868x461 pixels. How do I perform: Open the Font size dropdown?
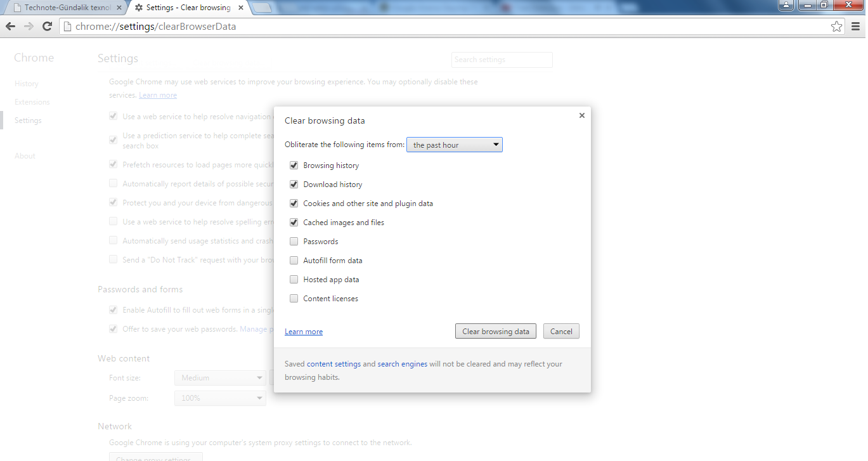(x=220, y=378)
